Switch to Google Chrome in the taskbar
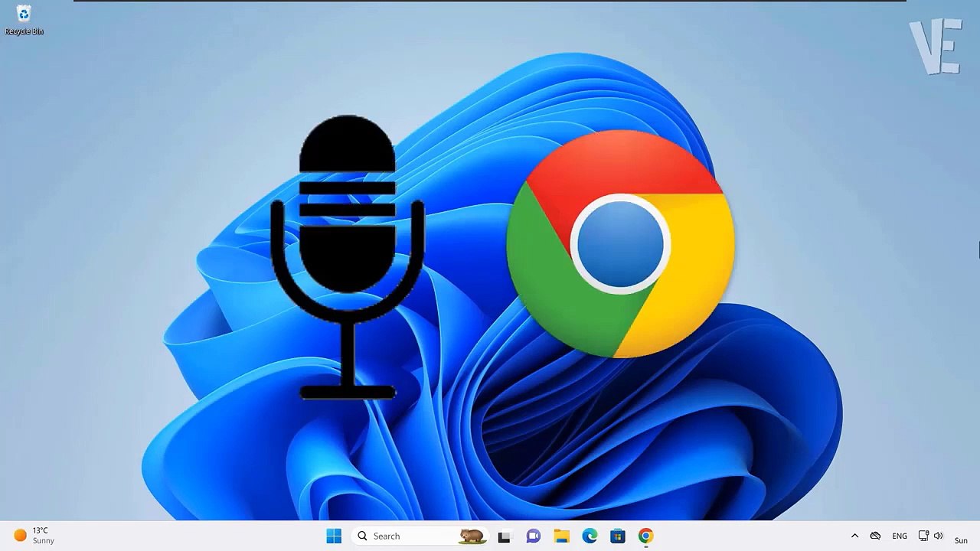Viewport: 980px width, 551px height. pyautogui.click(x=646, y=536)
